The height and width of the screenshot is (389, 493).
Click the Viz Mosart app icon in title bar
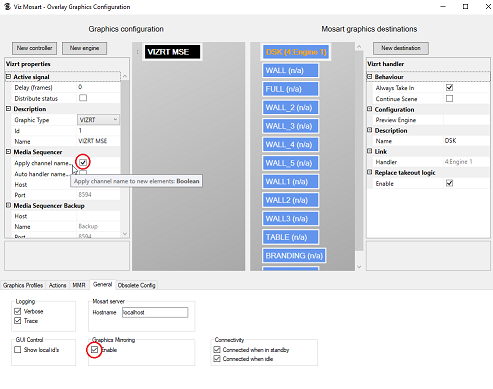pyautogui.click(x=7, y=7)
